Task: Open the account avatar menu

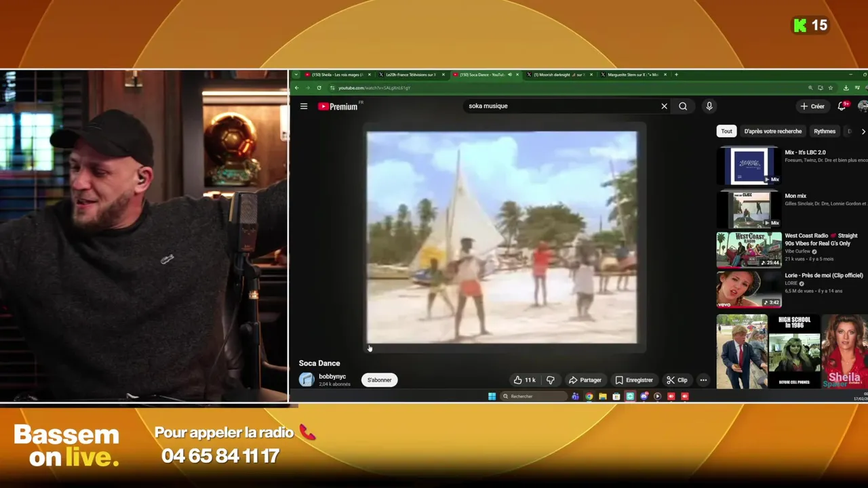Action: point(863,106)
